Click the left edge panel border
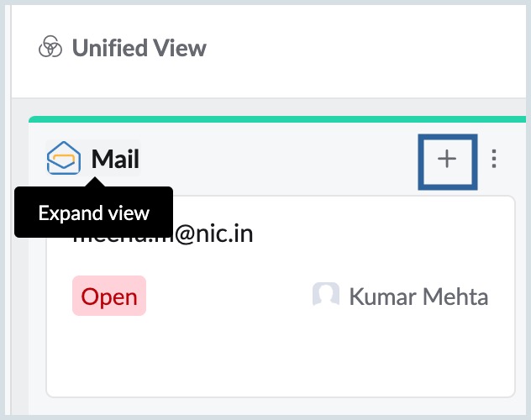The image size is (531, 420). 8,210
